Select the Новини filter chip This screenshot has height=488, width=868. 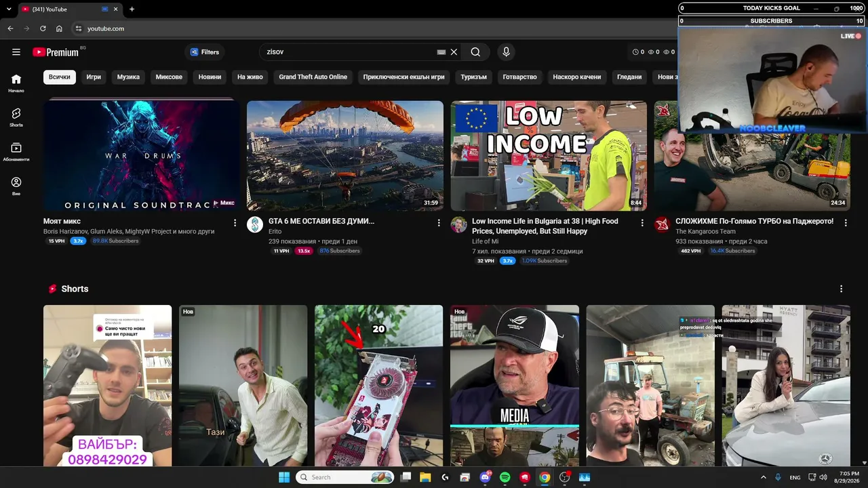(x=210, y=77)
